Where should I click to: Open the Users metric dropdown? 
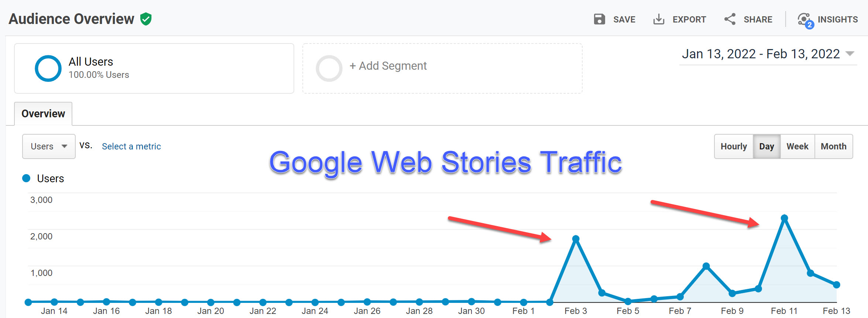tap(49, 146)
